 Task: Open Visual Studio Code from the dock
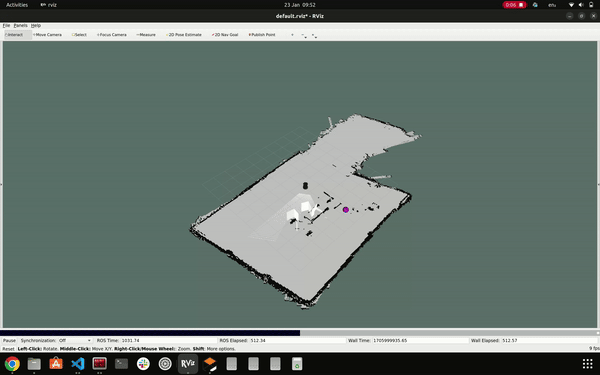coord(78,364)
